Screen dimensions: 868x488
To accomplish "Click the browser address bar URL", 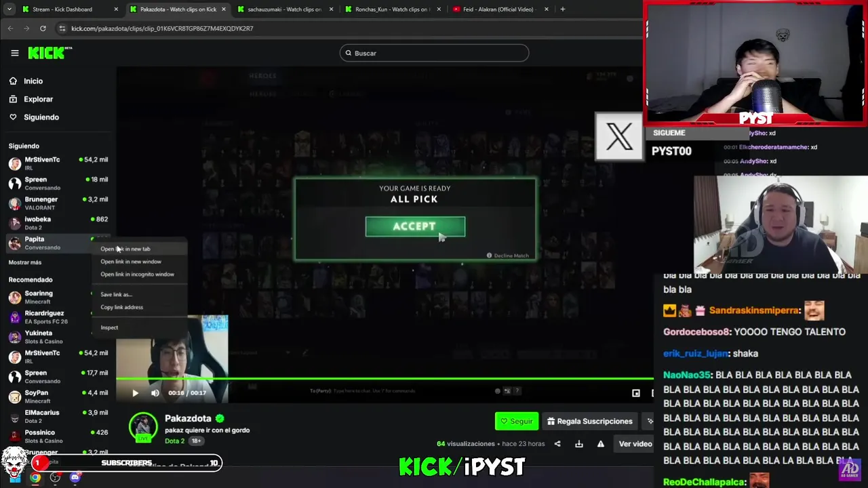I will click(162, 28).
